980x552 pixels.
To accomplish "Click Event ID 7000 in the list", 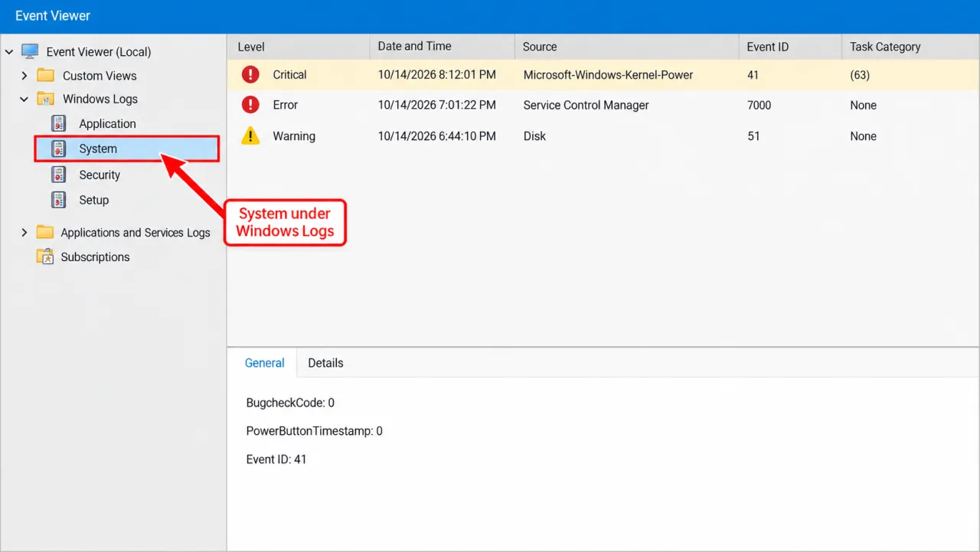I will (x=760, y=105).
